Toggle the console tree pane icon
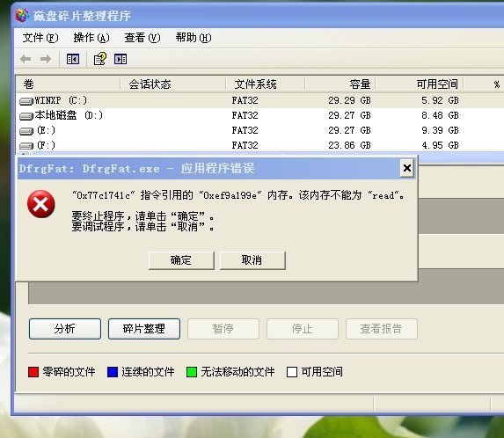Viewport: 504px width, 438px height. (73, 59)
